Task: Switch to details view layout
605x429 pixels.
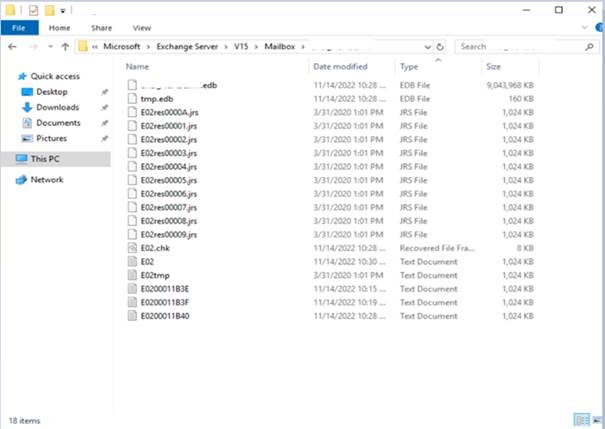Action: [x=580, y=419]
